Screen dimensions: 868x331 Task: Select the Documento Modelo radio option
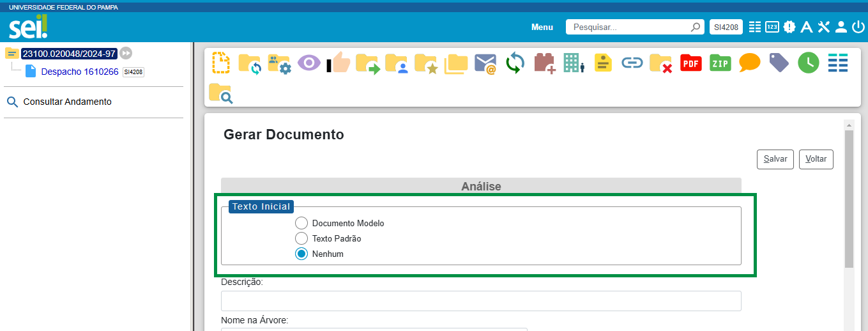pyautogui.click(x=301, y=224)
